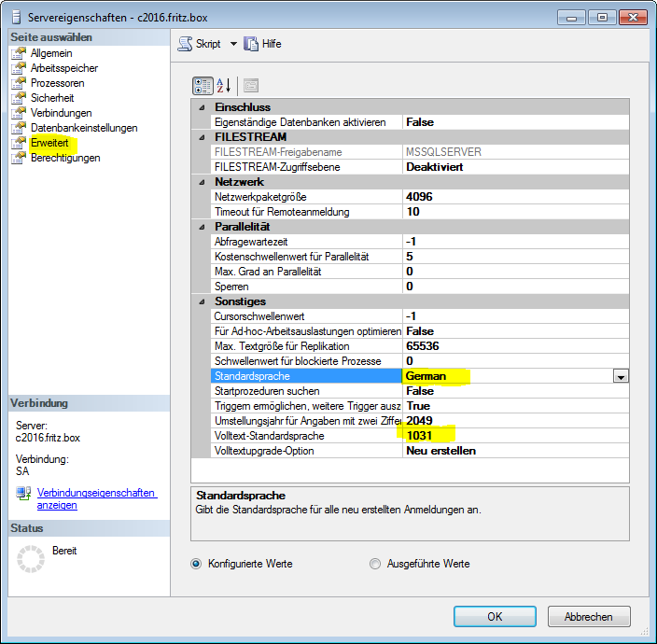Go to the Berechtigungen page

(65, 158)
